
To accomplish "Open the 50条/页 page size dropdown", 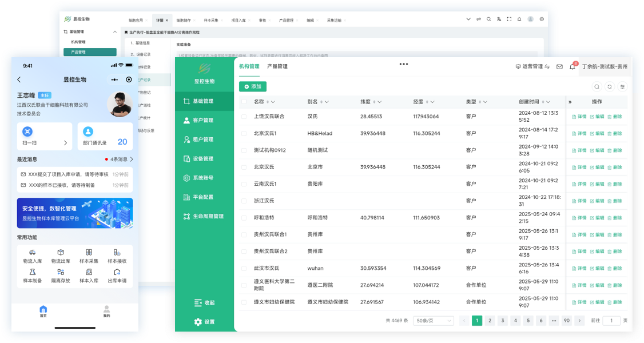I will [x=434, y=321].
